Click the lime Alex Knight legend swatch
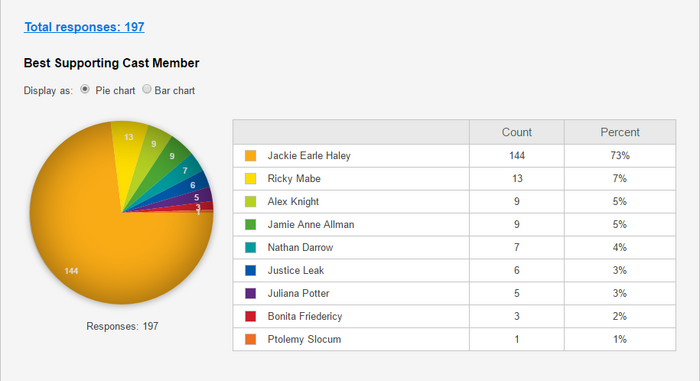This screenshot has height=381, width=700. tap(250, 201)
